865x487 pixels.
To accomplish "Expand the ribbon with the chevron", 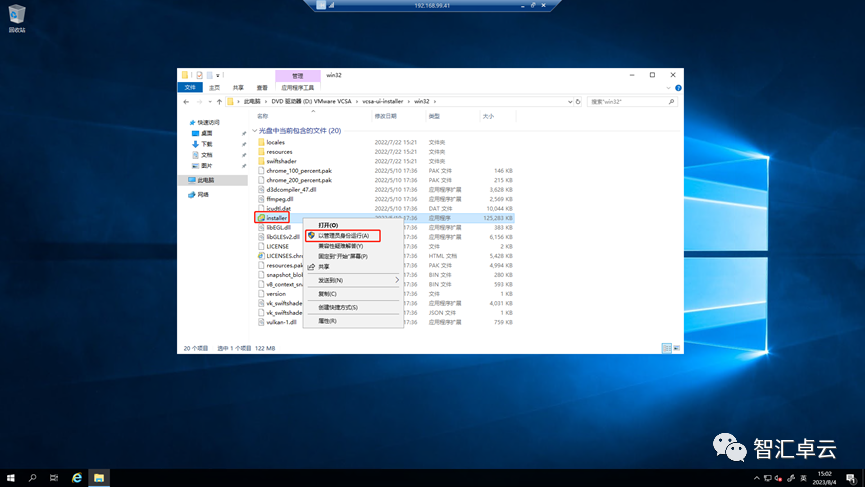I will (669, 88).
